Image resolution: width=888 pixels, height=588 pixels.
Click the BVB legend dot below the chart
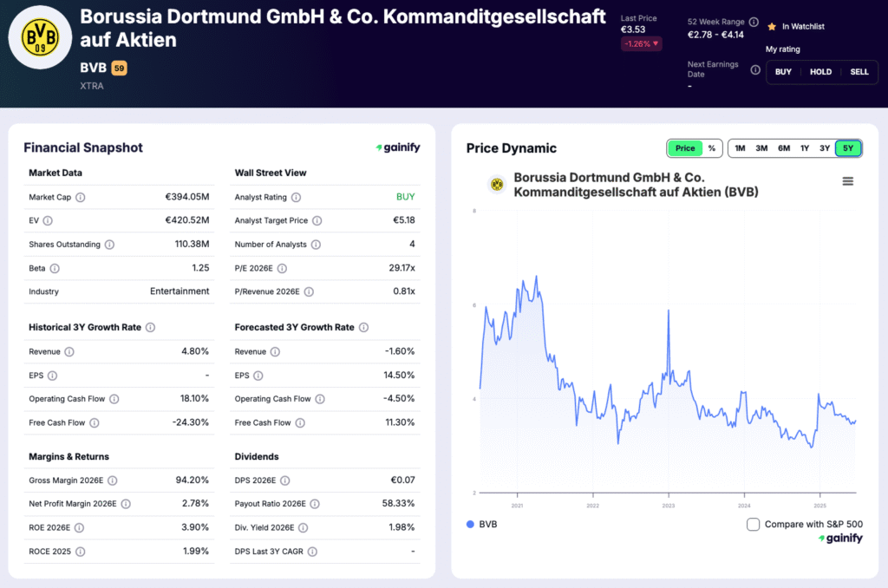click(x=469, y=524)
